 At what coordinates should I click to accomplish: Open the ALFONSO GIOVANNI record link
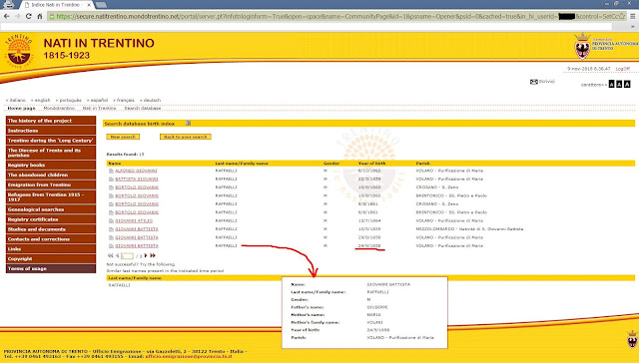point(136,171)
